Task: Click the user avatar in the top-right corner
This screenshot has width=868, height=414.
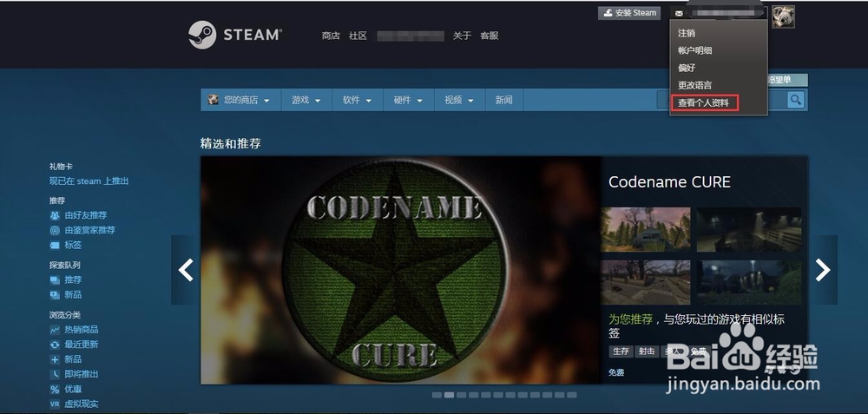Action: coord(783,16)
